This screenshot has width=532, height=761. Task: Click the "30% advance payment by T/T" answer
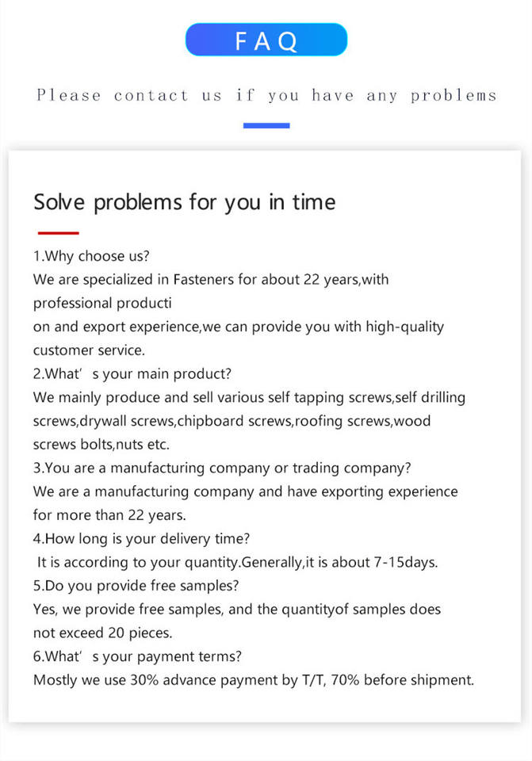click(253, 680)
